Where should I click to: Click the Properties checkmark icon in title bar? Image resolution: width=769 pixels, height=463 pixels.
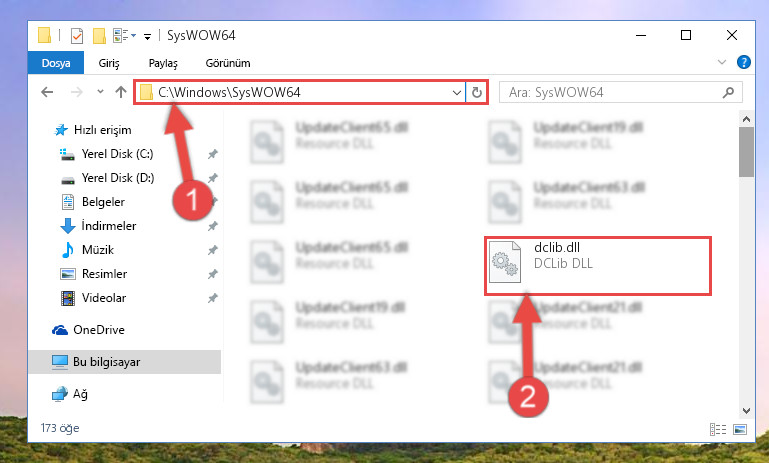(77, 36)
